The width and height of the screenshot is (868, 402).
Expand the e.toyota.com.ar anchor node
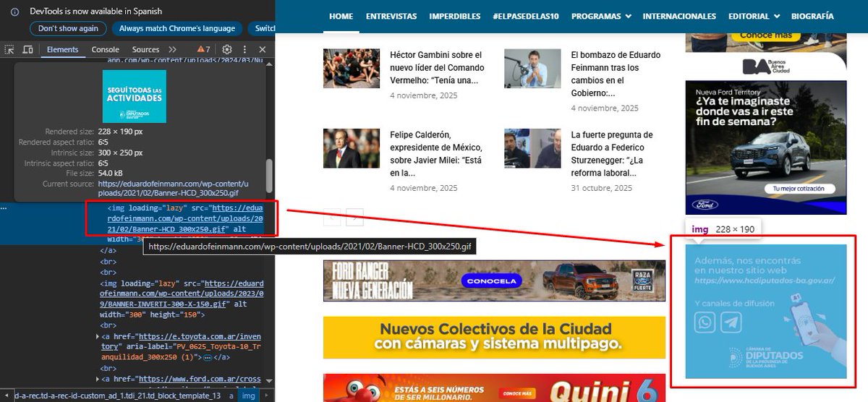98,337
